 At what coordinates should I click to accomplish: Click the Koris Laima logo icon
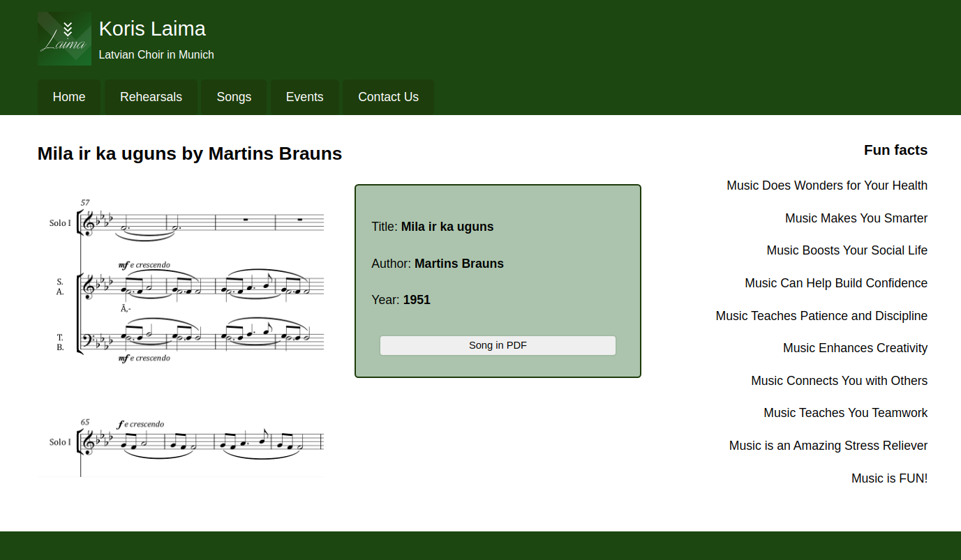pyautogui.click(x=64, y=38)
